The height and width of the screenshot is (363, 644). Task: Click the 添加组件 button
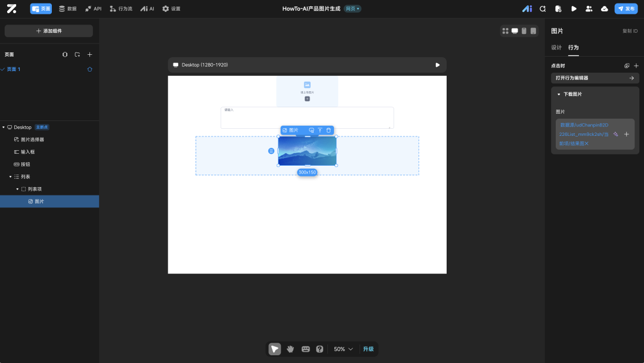[x=49, y=31]
